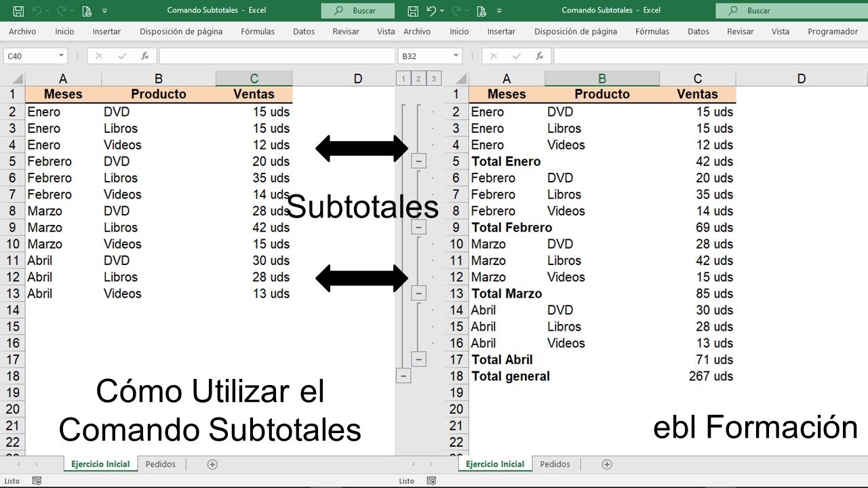Image resolution: width=868 pixels, height=488 pixels.
Task: Add a new sheet in the left window
Action: 212,464
